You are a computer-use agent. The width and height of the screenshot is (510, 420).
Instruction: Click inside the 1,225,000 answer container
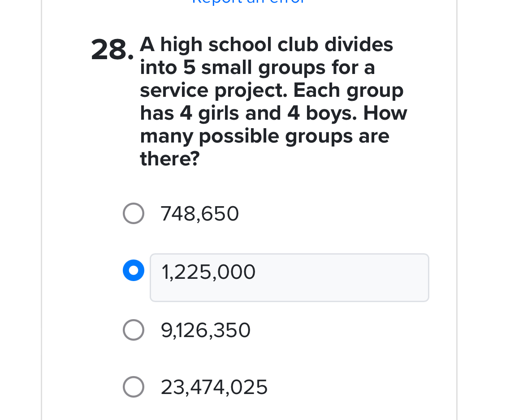point(289,277)
